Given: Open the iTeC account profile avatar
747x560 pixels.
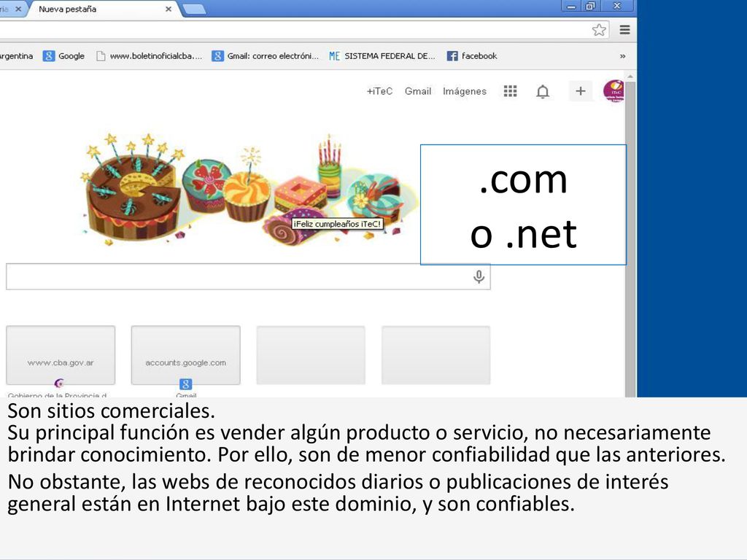Looking at the screenshot, I should click(614, 91).
